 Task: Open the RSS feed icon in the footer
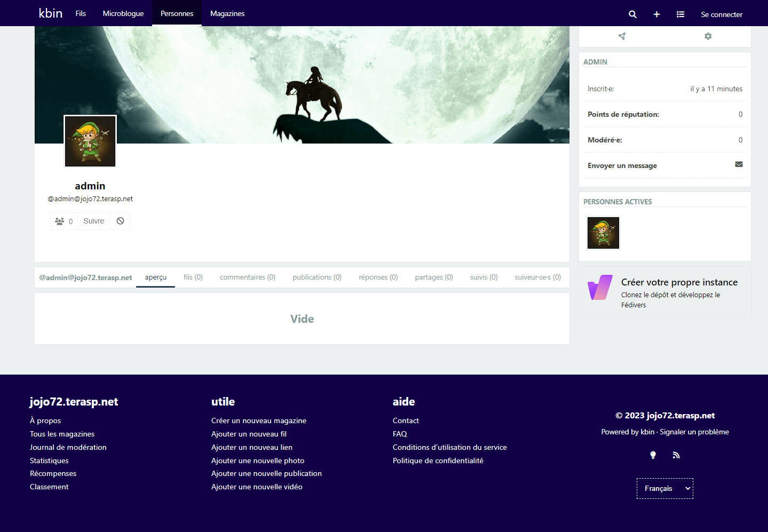click(676, 455)
